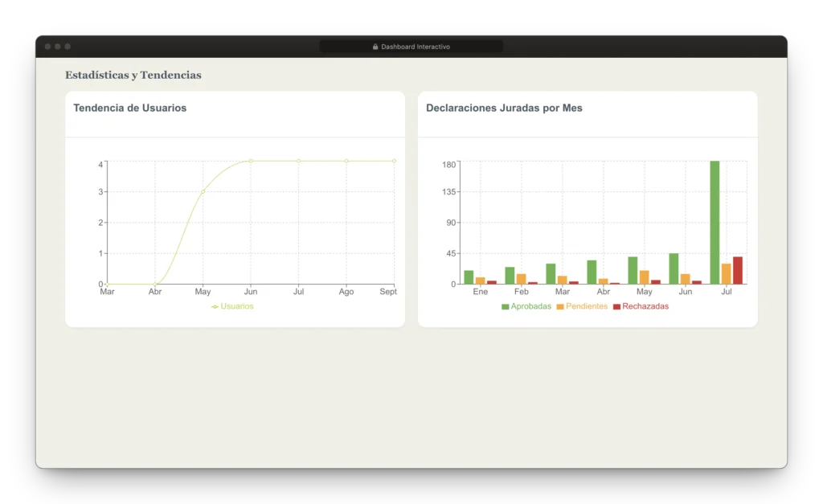Click the Jun data point on user trend line

[x=251, y=162]
